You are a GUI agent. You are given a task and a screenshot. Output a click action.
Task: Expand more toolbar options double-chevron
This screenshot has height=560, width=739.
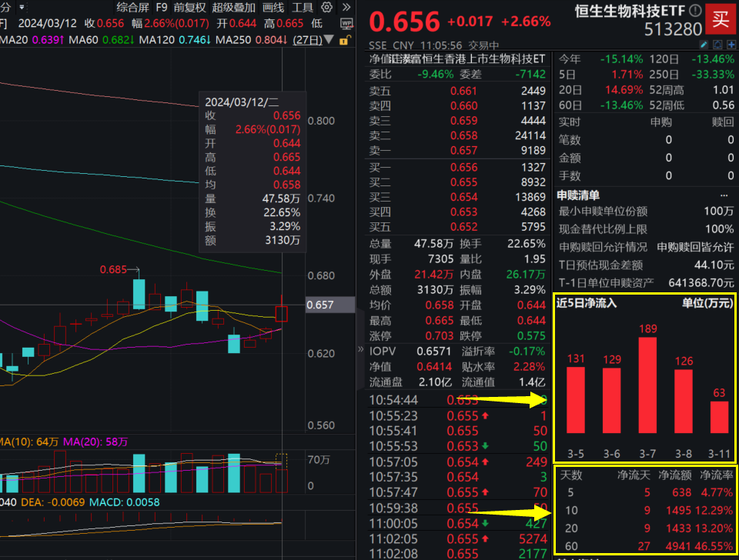[x=346, y=7]
